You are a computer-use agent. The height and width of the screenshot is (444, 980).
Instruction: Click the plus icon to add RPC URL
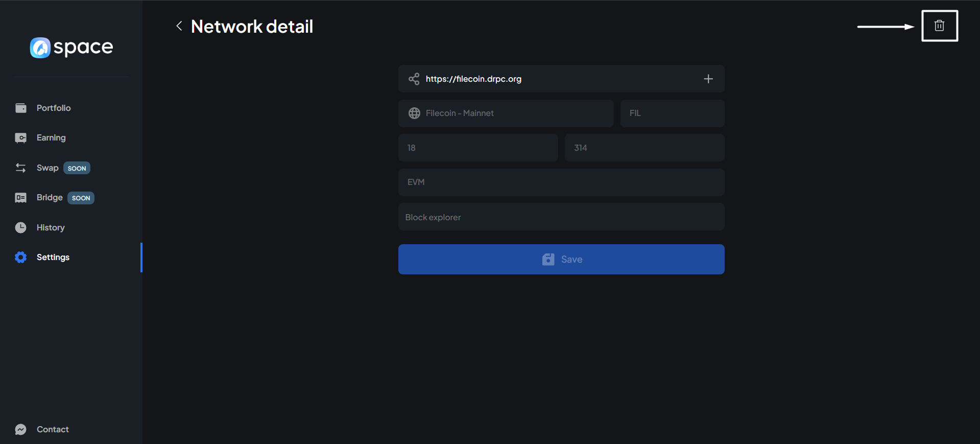click(708, 79)
